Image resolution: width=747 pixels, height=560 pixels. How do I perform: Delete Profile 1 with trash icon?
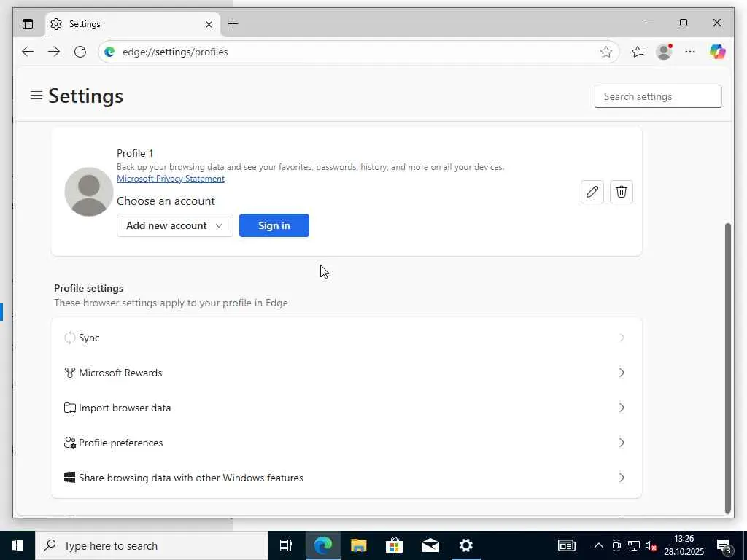(622, 192)
